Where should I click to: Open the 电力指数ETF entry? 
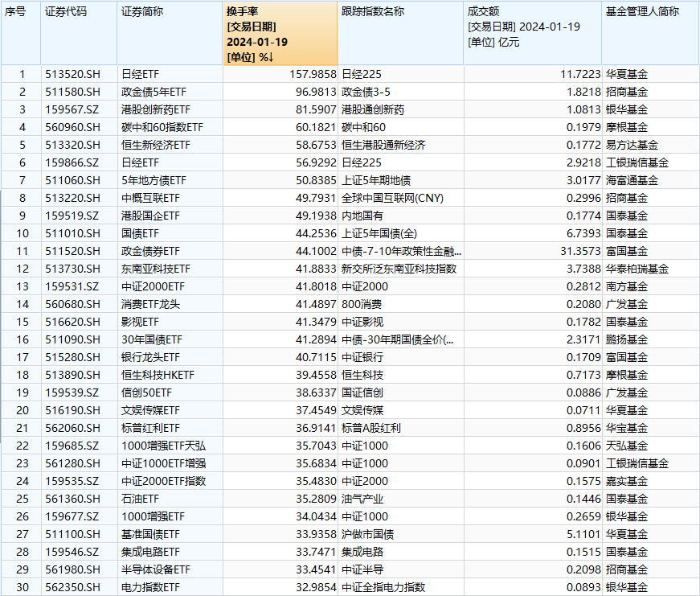click(x=150, y=587)
